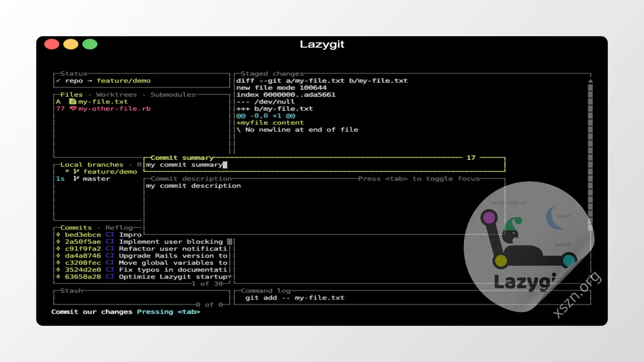This screenshot has height=362, width=644.
Task: Select the feature/demo branch row
Action: (99, 172)
